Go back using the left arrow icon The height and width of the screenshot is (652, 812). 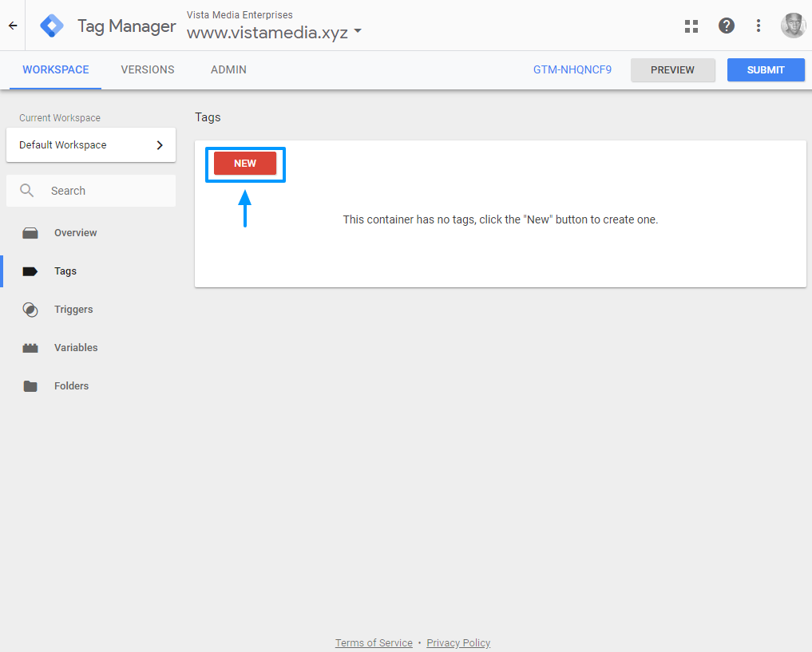coord(13,26)
